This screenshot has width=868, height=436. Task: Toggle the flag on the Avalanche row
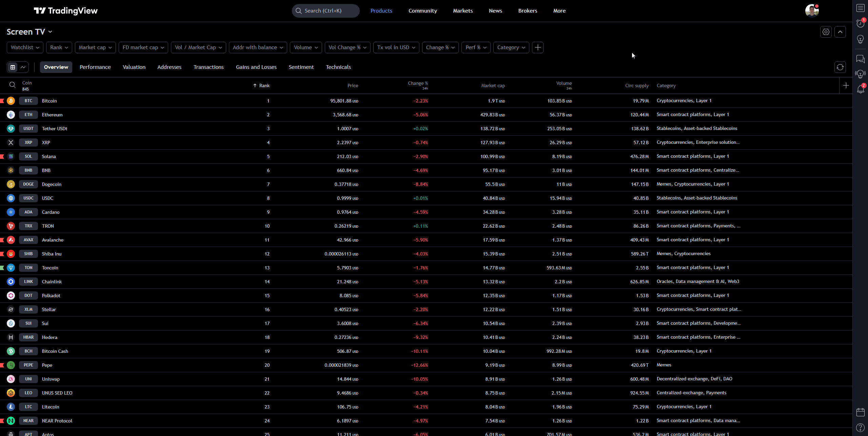pyautogui.click(x=2, y=240)
